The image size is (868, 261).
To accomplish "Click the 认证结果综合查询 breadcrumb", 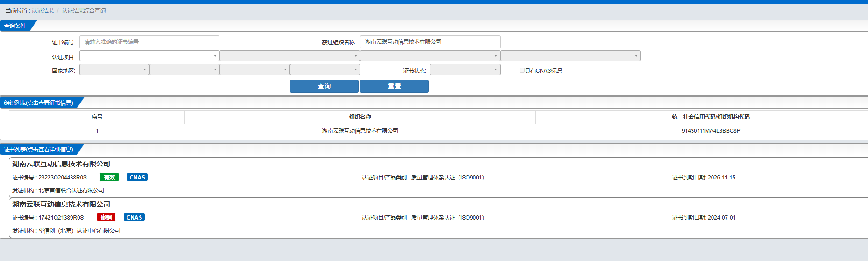I will [x=84, y=10].
